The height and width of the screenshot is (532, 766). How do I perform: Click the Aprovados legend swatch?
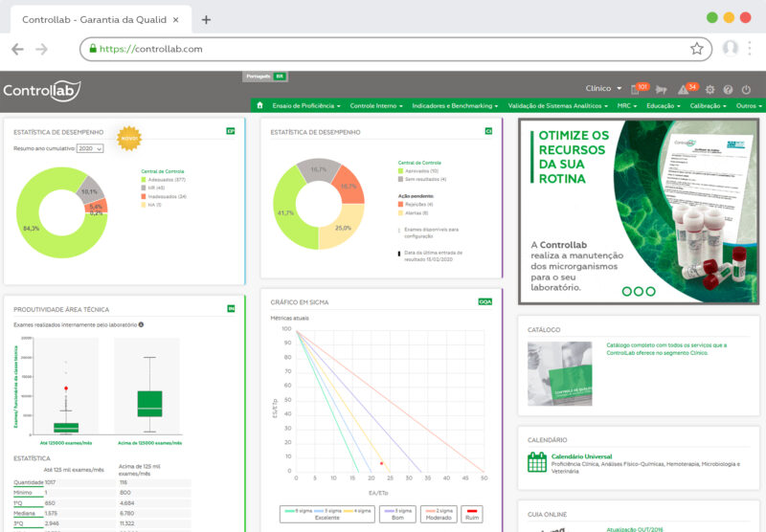pyautogui.click(x=400, y=171)
